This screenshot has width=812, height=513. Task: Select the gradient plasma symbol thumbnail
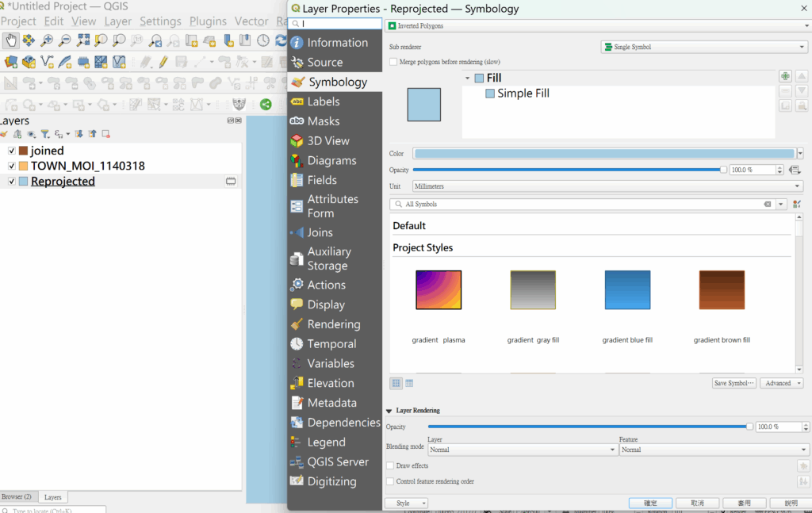(439, 290)
